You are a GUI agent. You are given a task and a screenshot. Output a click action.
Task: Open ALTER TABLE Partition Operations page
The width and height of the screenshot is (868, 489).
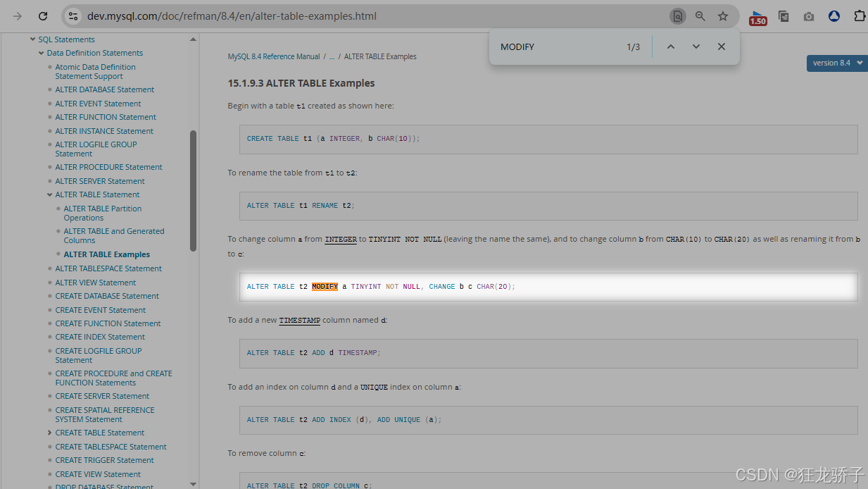coord(103,213)
